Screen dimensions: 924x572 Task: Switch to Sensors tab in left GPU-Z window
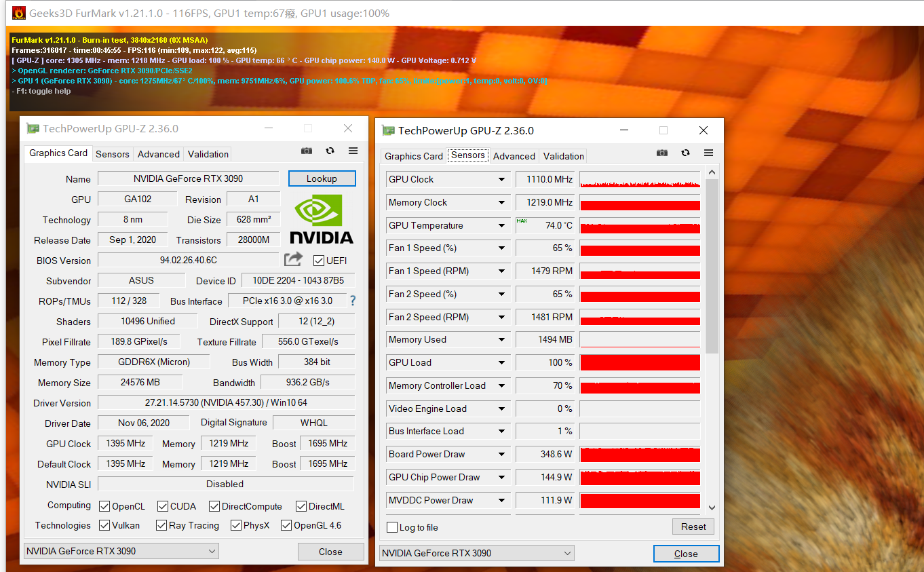(x=113, y=154)
